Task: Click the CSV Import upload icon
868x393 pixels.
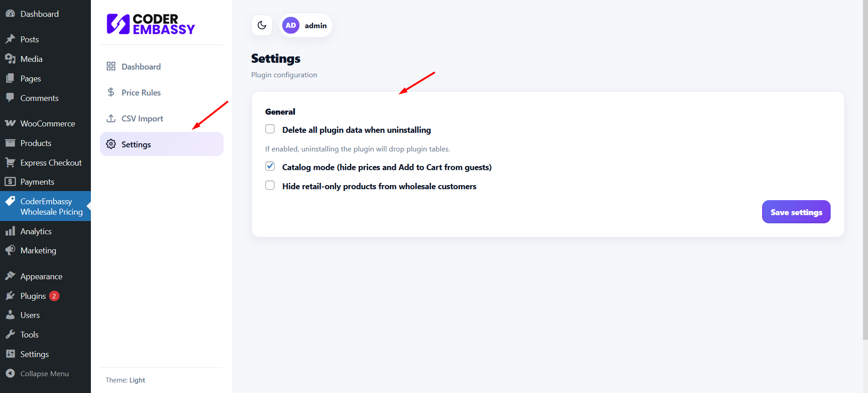Action: click(x=111, y=118)
